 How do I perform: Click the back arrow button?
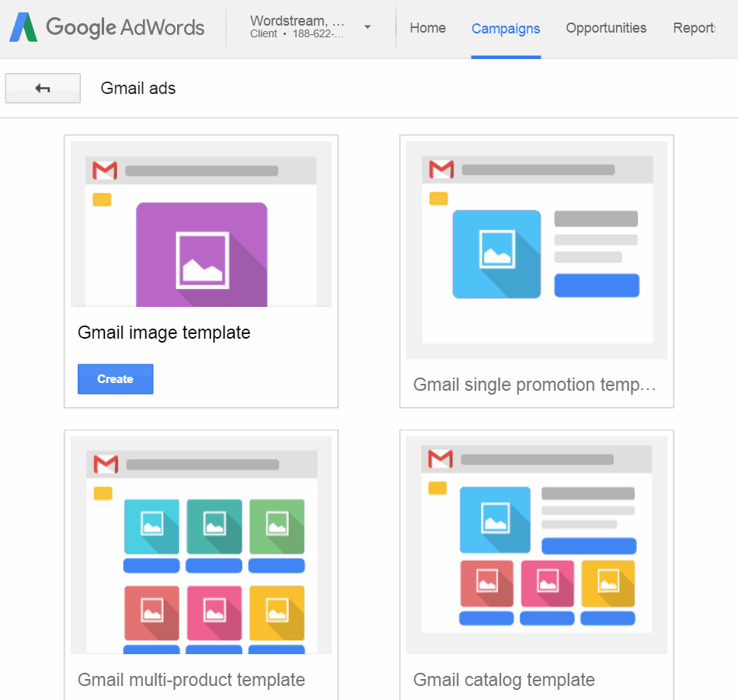43,88
